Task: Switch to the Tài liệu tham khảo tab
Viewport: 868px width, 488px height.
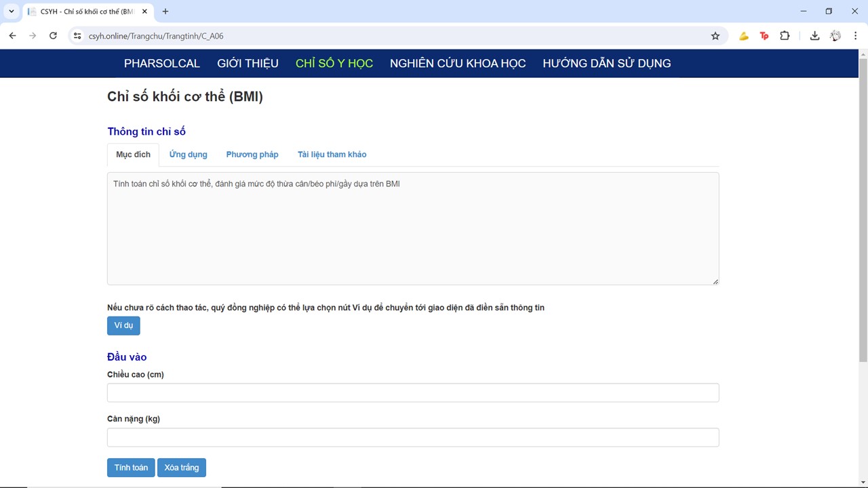Action: point(332,155)
